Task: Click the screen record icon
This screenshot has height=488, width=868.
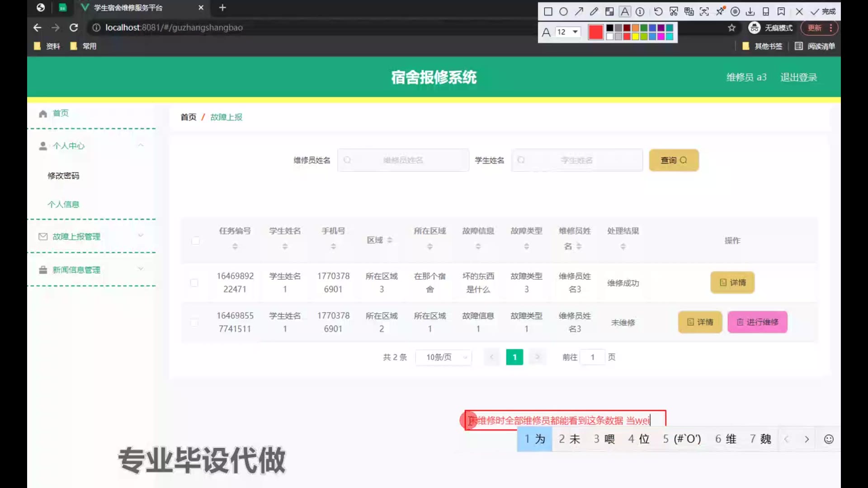Action: tap(736, 12)
